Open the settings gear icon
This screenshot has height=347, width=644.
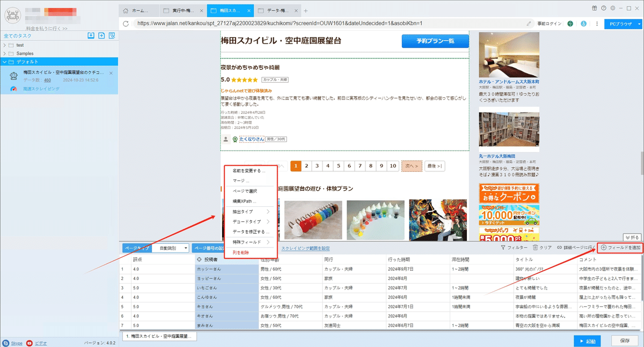(612, 8)
